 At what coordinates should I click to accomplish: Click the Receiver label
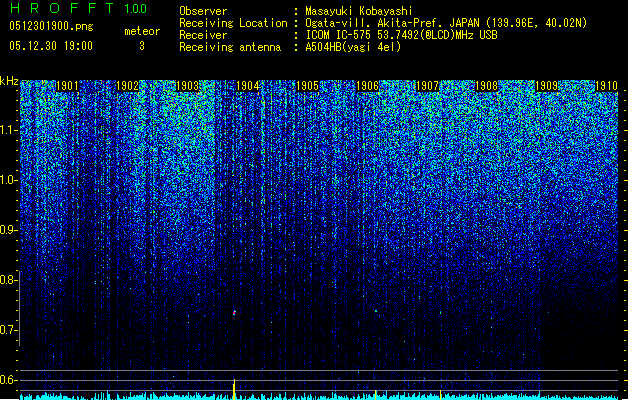click(203, 35)
